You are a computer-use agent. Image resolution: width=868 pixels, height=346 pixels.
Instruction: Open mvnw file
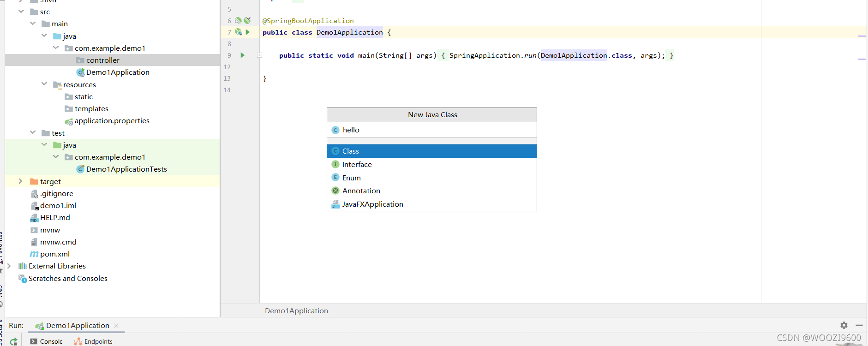tap(50, 230)
